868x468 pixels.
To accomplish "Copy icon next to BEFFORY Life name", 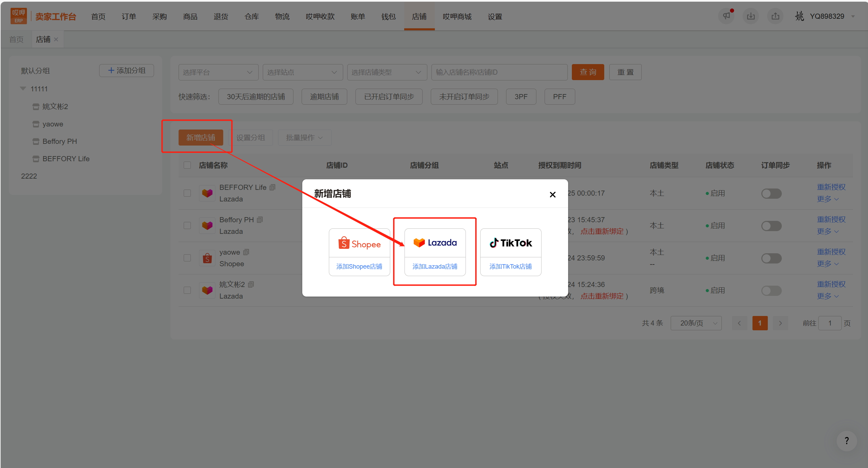I will (272, 187).
